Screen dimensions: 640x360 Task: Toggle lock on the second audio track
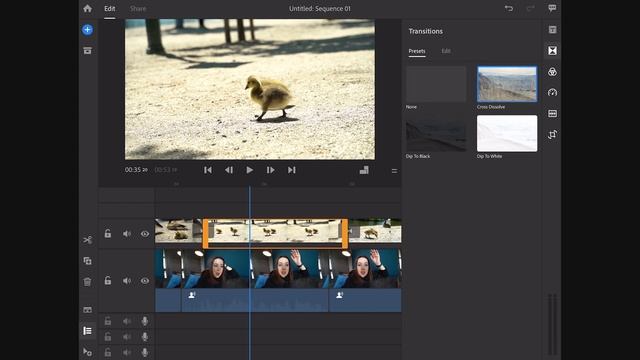tap(108, 336)
